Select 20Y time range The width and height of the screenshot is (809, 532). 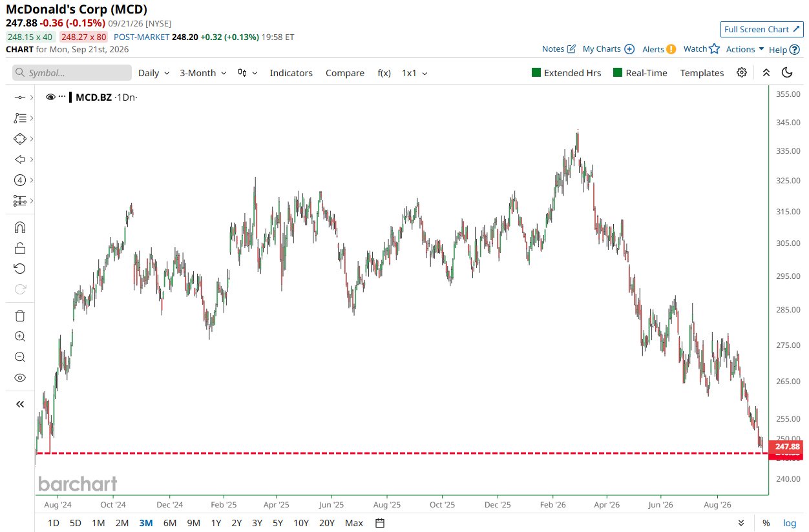pyautogui.click(x=327, y=523)
